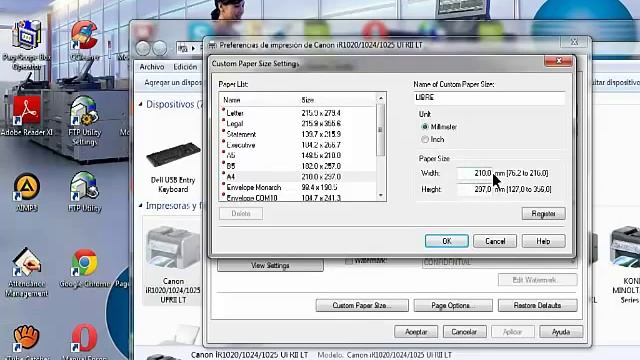The image size is (640, 360).
Task: Click forward navigation button in Devices window
Action: coord(160,48)
